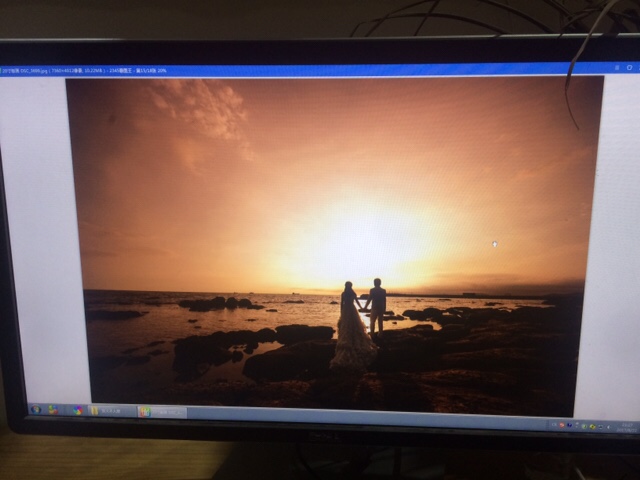Click the network monitor tray icon
Screen dimensions: 640x480
(600, 427)
